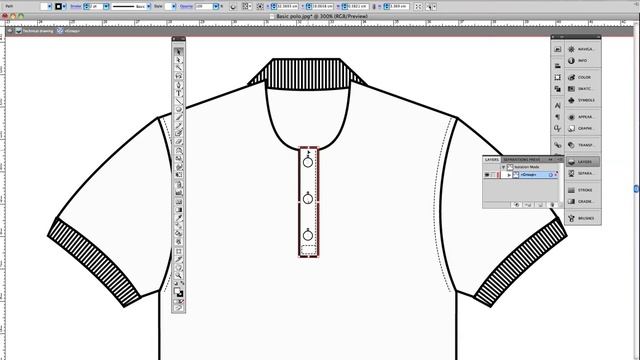The height and width of the screenshot is (360, 640).
Task: Open the Appearance panel from the dock
Action: [582, 117]
